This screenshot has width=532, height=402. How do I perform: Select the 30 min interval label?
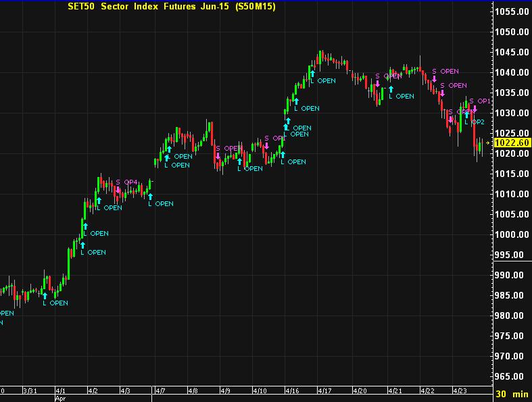[510, 394]
